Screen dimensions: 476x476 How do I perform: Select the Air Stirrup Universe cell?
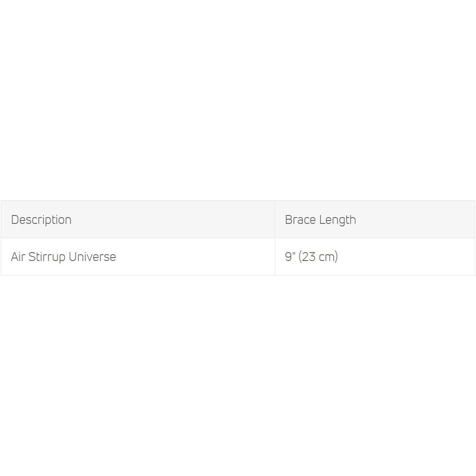pyautogui.click(x=63, y=257)
